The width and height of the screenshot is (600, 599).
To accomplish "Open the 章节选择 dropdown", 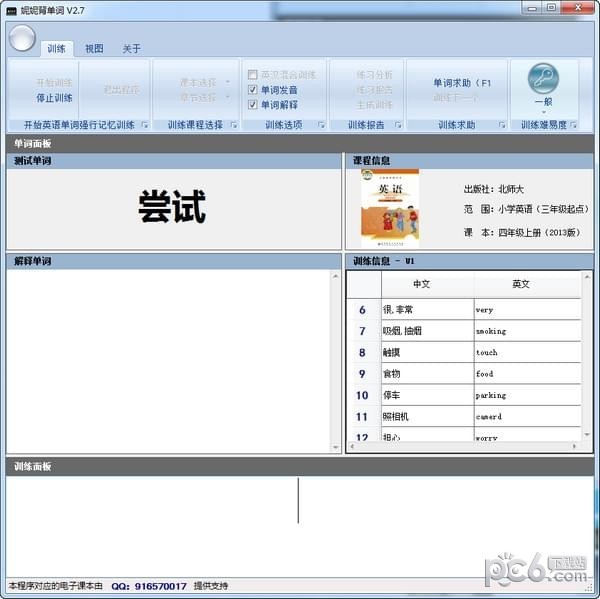I will 204,98.
